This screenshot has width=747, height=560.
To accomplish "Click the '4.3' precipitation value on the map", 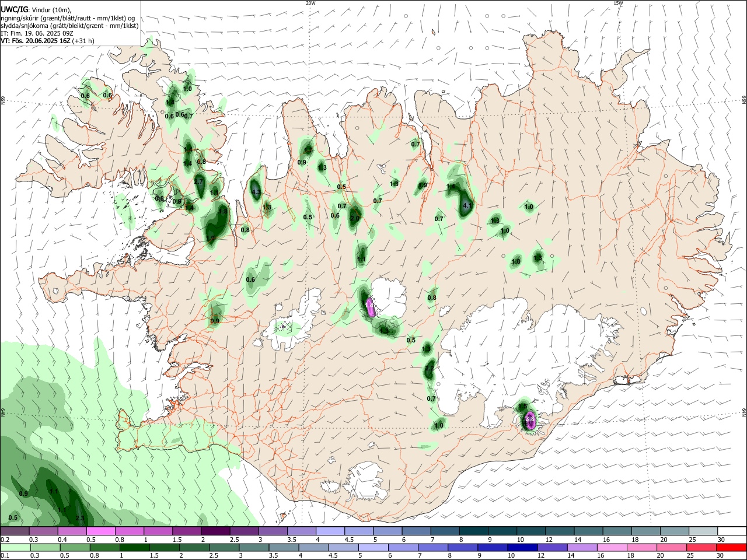I will (x=256, y=192).
